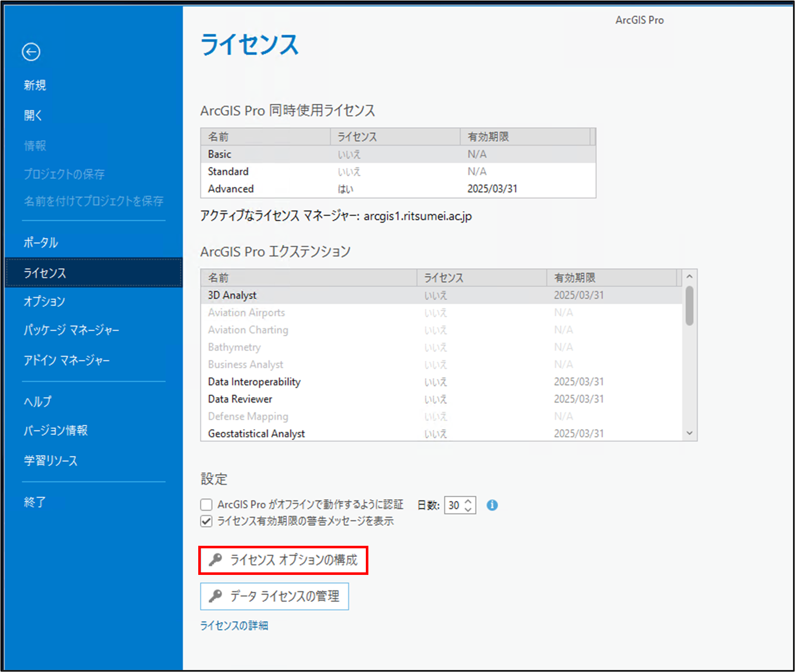Image resolution: width=795 pixels, height=672 pixels.
Task: Click the blue info icon beside days
Action: coord(492,505)
